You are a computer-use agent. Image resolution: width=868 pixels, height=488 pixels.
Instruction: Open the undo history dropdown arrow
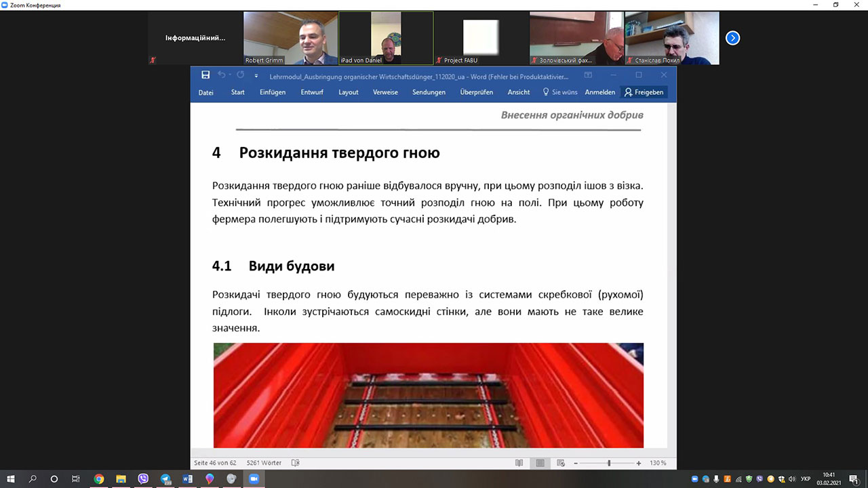tap(230, 75)
